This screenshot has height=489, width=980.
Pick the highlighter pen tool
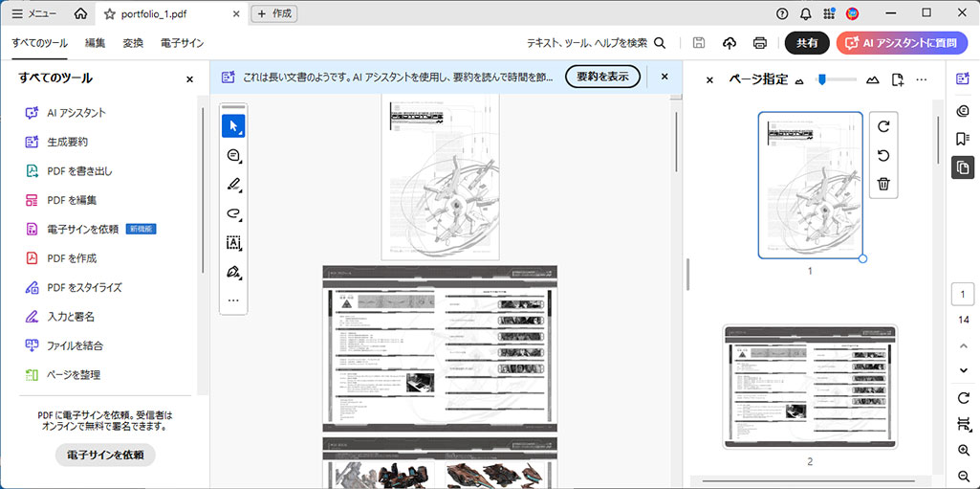point(232,185)
